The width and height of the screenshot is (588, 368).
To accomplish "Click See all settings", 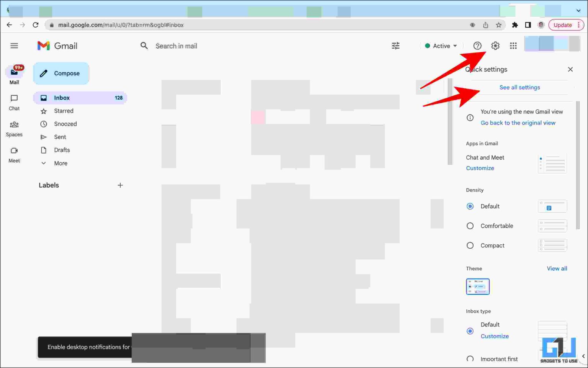I will tap(519, 87).
